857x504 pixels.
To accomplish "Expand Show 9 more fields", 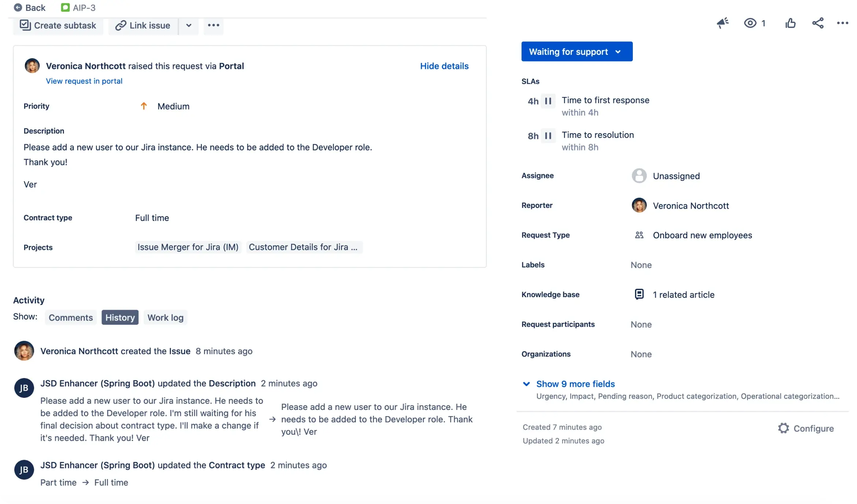I will [x=575, y=384].
